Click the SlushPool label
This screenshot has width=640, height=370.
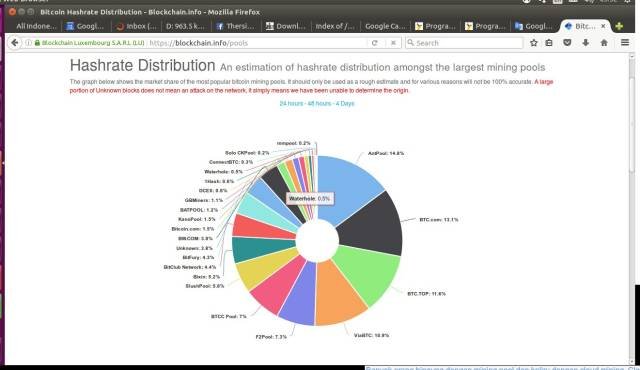[204, 286]
